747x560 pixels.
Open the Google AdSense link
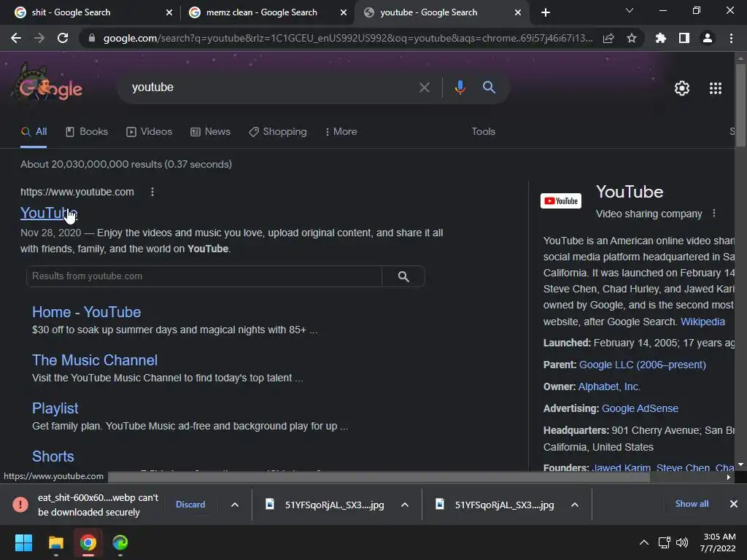pos(640,408)
